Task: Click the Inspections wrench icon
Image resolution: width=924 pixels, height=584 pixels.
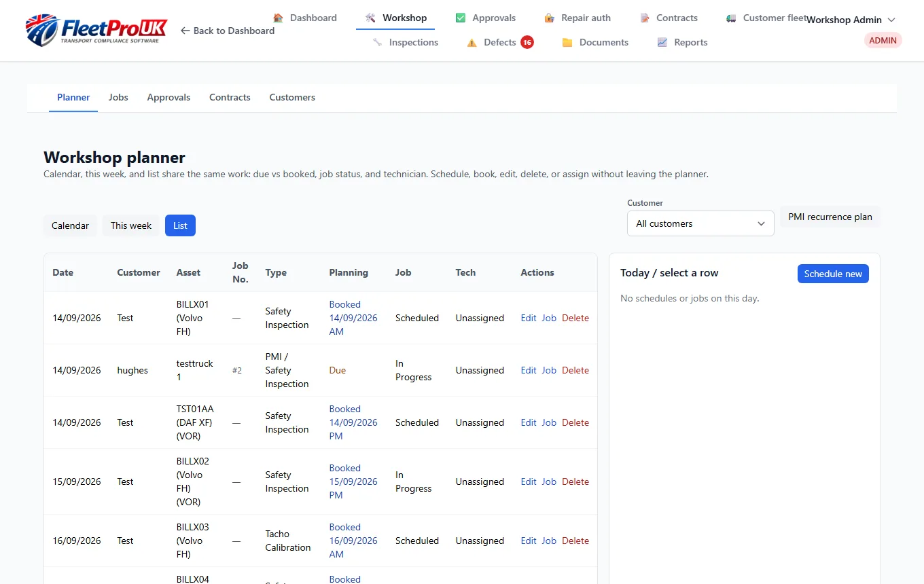Action: 377,42
